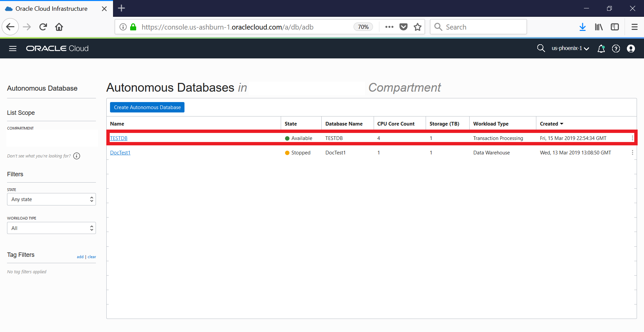Click the Oracle Cloud search magnifier
The image size is (644, 332).
(541, 48)
